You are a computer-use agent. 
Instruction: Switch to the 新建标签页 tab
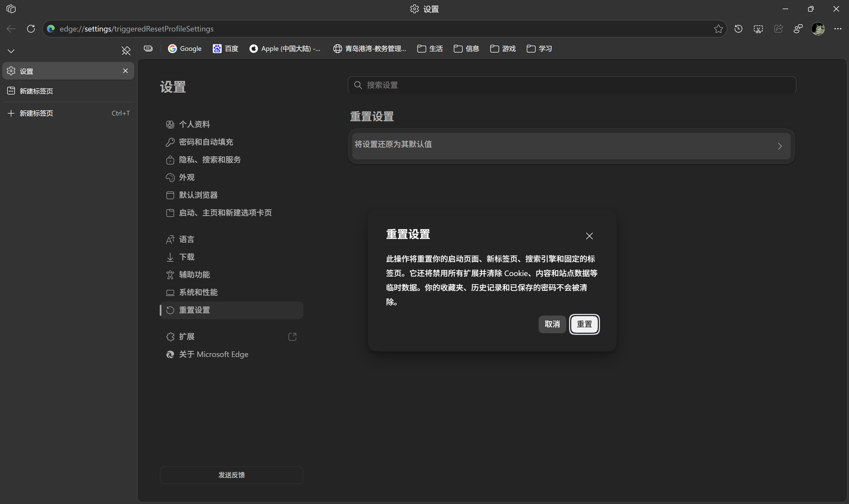(68, 91)
